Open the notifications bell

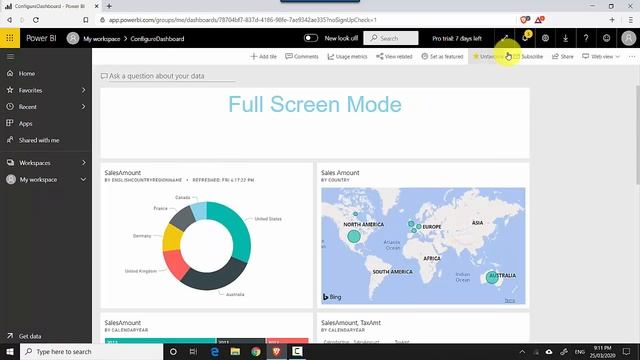click(525, 38)
